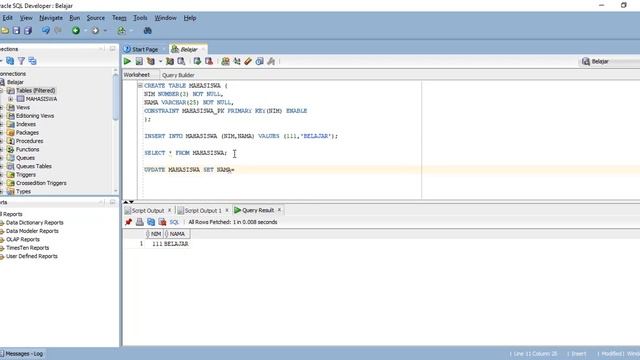The width and height of the screenshot is (640, 360).
Task: Open the Tools menu
Action: click(x=140, y=18)
